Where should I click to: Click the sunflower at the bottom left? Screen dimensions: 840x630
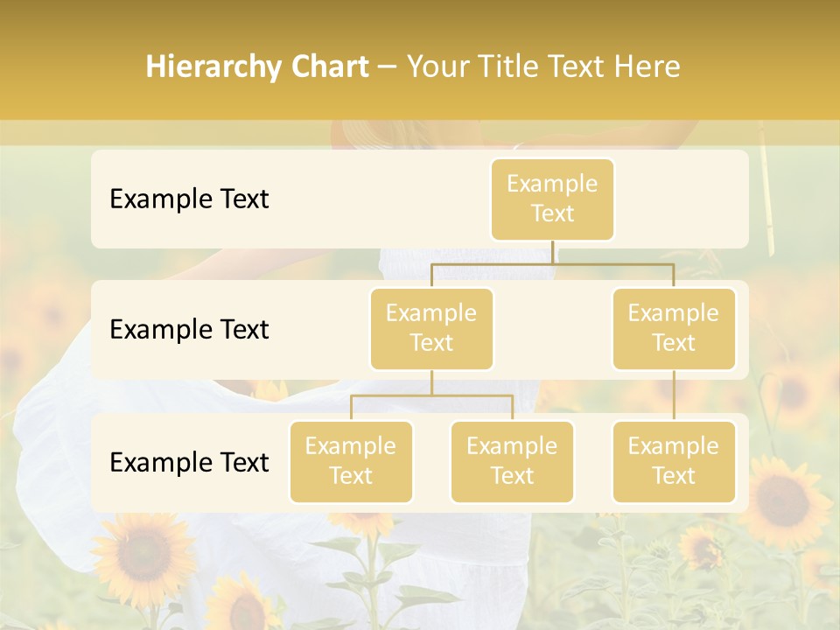144,554
